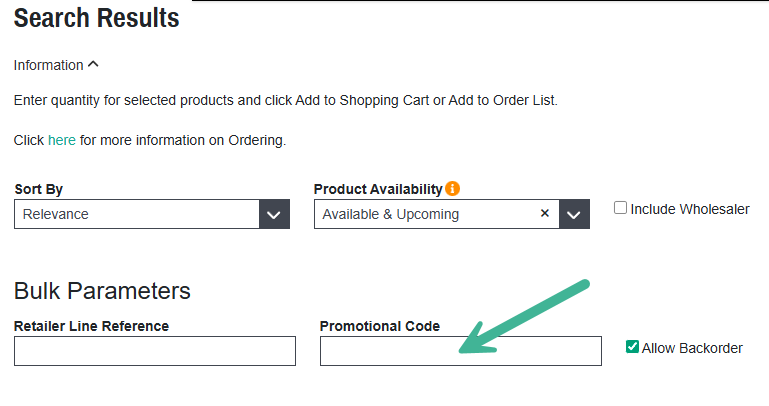The height and width of the screenshot is (406, 769).
Task: Click the Search Results heading
Action: [x=97, y=18]
